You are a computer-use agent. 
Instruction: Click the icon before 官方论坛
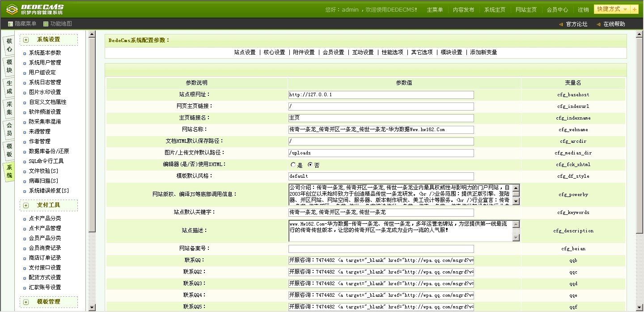pyautogui.click(x=561, y=24)
